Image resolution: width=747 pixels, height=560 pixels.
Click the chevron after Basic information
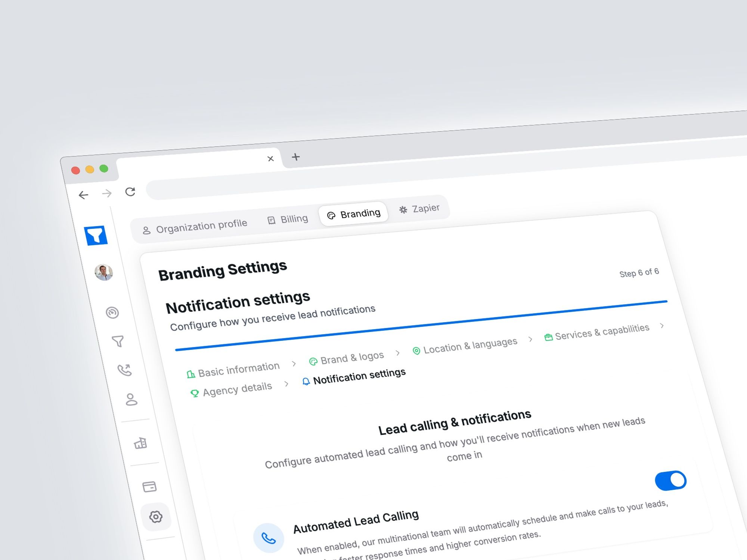(294, 363)
